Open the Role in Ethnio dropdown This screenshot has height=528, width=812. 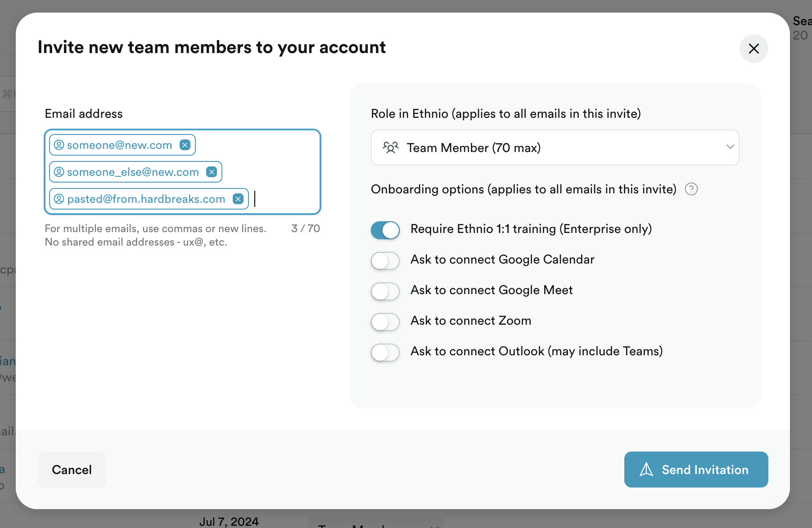click(x=555, y=148)
